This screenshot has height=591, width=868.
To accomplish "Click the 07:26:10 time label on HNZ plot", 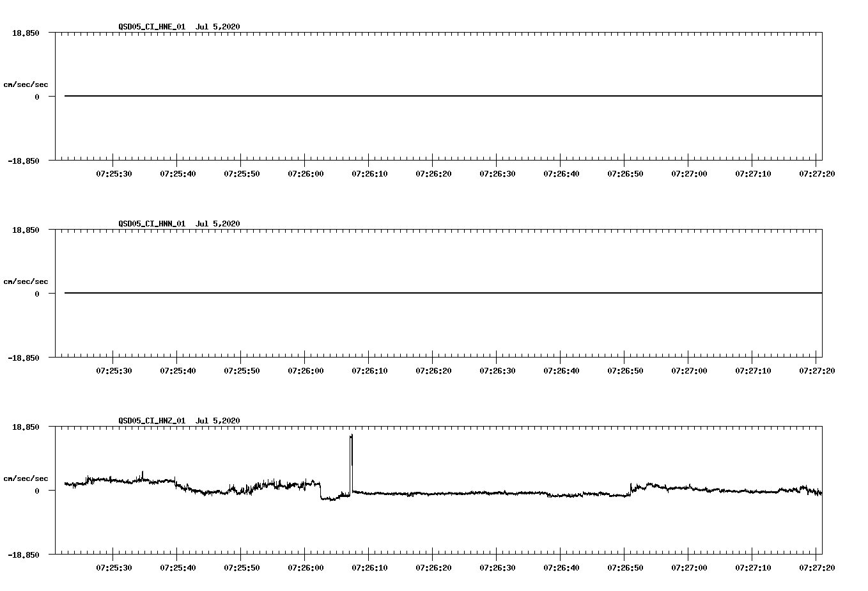I will point(369,567).
